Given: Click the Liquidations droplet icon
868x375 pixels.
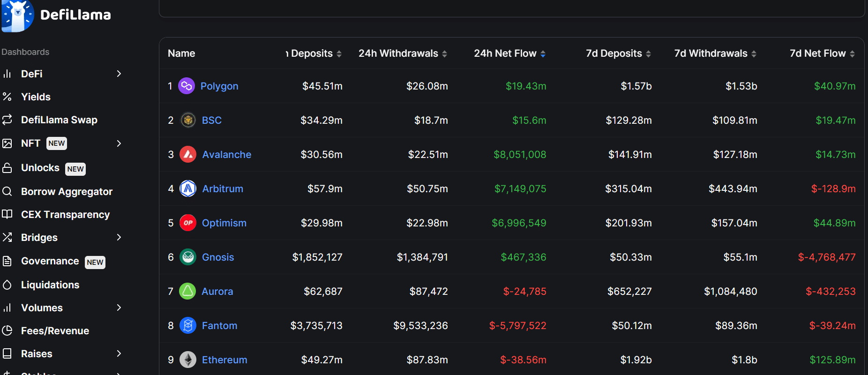Looking at the screenshot, I should point(7,285).
